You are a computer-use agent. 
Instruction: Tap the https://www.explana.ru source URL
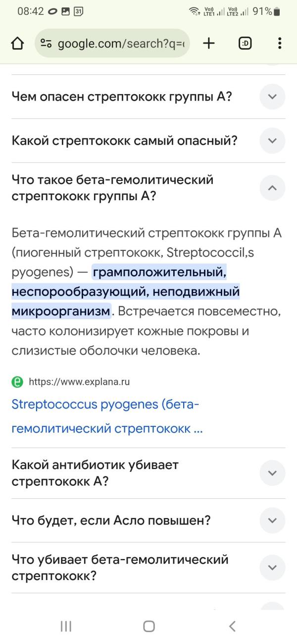pos(79,382)
